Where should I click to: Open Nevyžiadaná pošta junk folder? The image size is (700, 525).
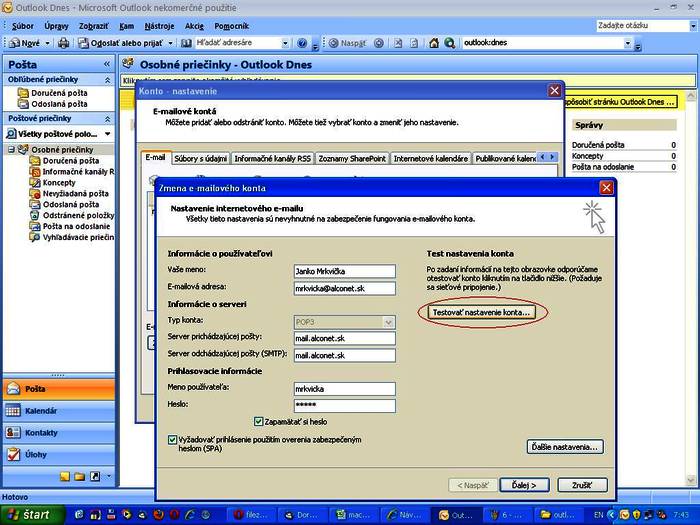click(x=69, y=193)
